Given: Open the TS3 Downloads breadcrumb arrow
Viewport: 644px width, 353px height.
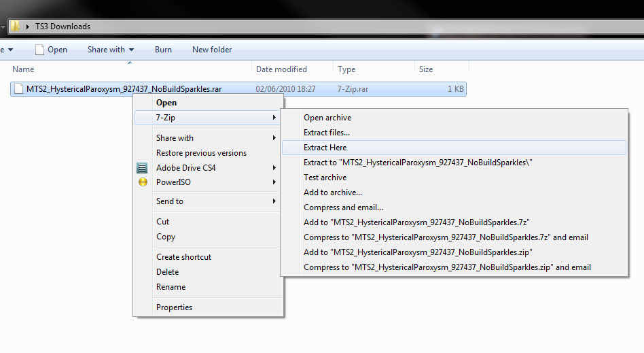Looking at the screenshot, I should (x=28, y=27).
